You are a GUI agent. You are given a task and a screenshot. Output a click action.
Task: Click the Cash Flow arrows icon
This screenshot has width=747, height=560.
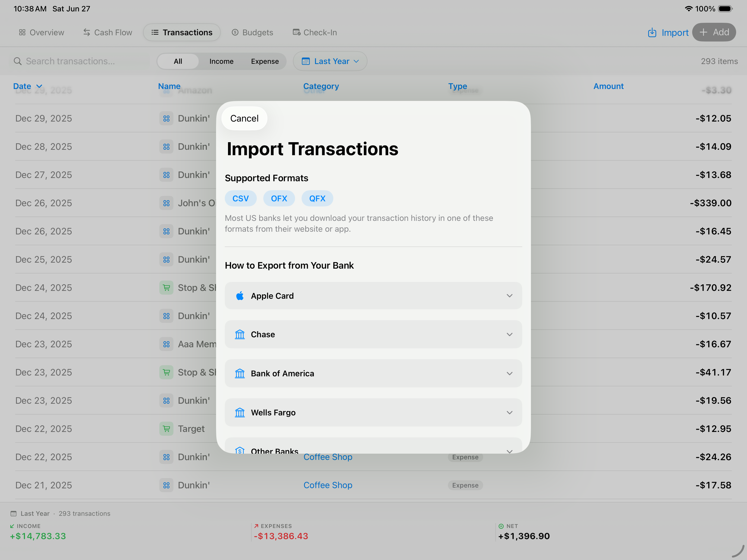87,32
